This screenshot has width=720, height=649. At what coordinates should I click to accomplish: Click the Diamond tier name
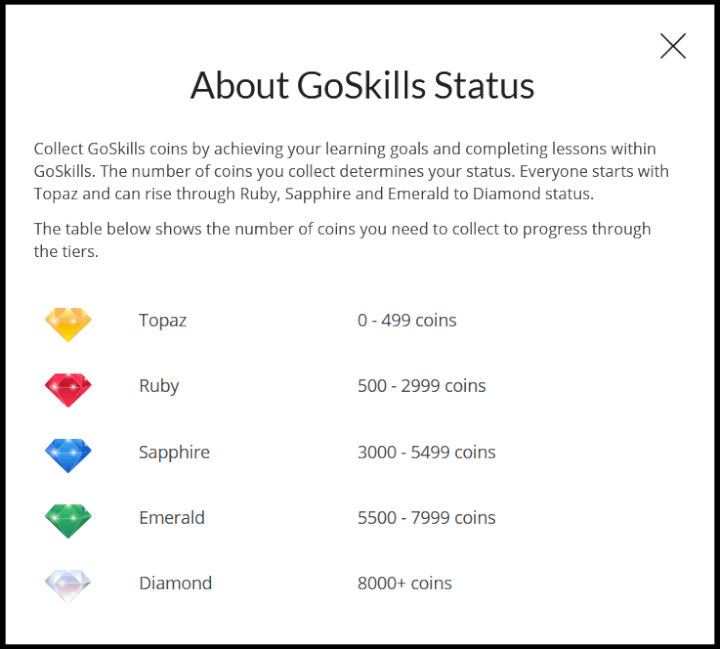click(x=175, y=583)
